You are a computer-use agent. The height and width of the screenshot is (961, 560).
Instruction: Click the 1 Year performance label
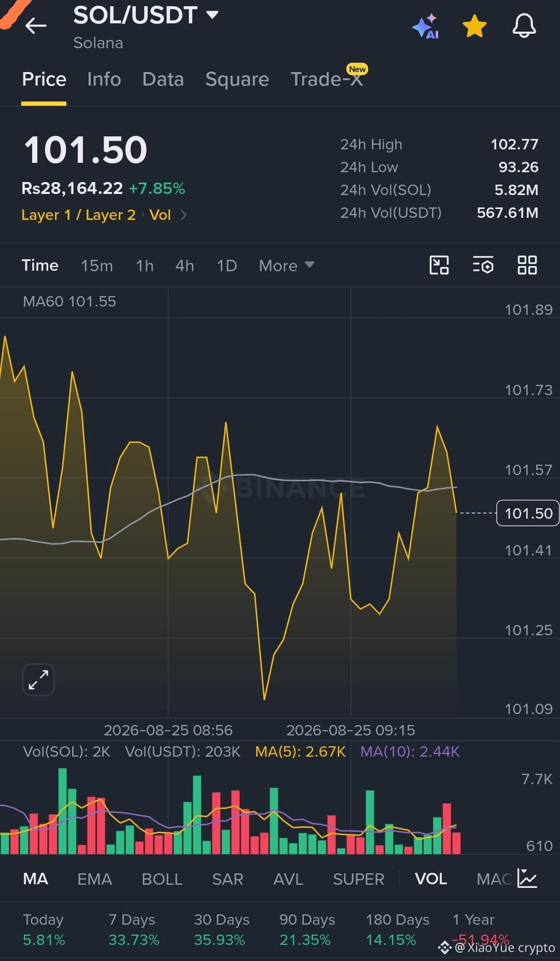click(x=473, y=920)
